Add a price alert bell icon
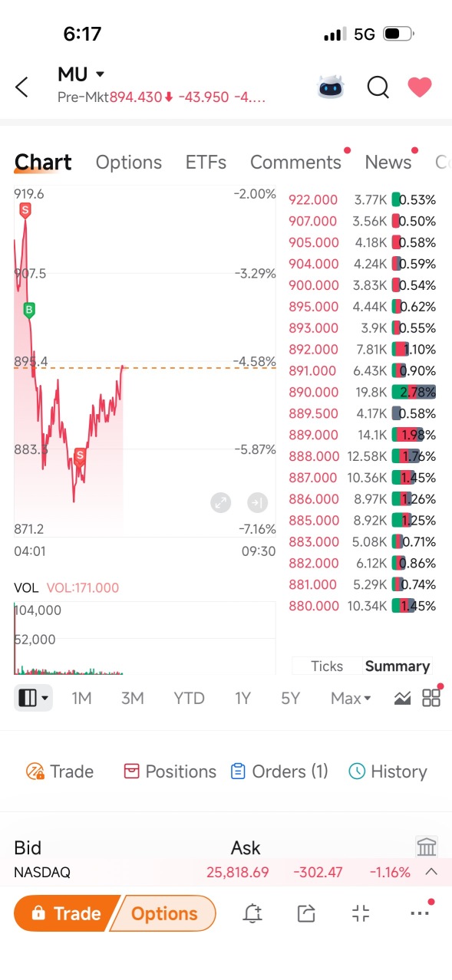452x980 pixels. tap(252, 913)
